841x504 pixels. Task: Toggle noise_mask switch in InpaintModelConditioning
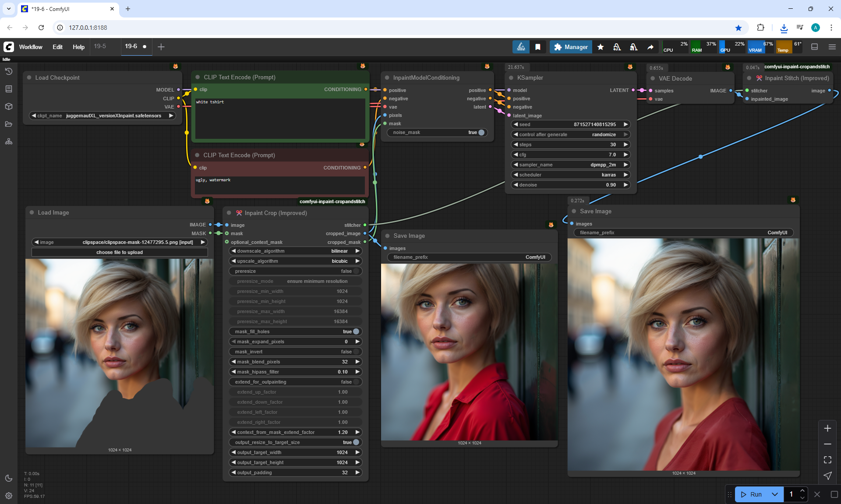pos(481,132)
